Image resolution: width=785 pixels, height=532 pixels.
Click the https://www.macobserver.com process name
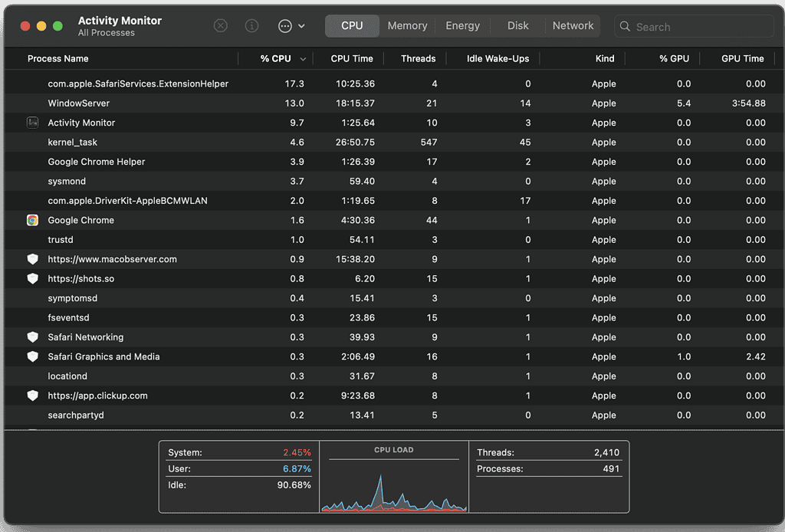[x=112, y=259]
